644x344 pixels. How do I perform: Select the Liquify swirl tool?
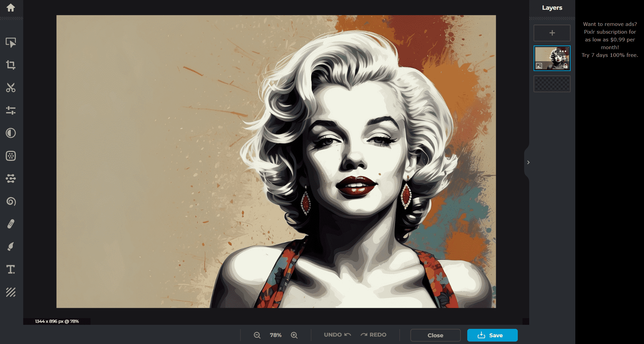point(11,202)
